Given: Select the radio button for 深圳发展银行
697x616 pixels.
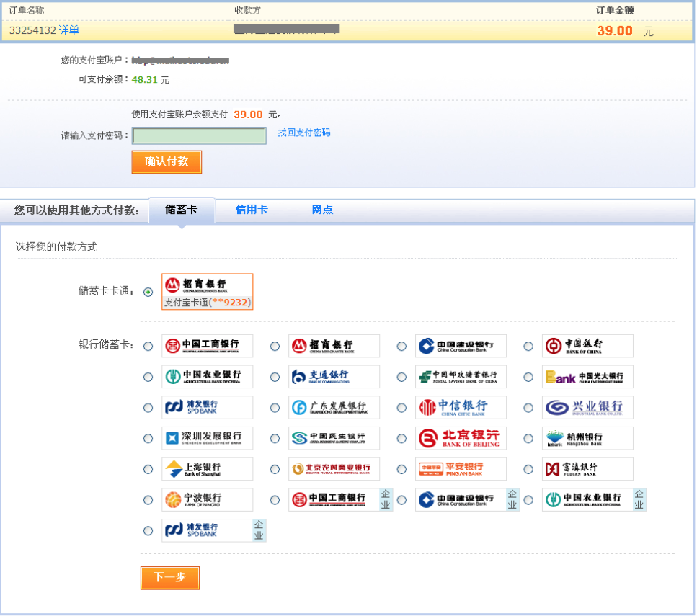Looking at the screenshot, I should coord(148,439).
